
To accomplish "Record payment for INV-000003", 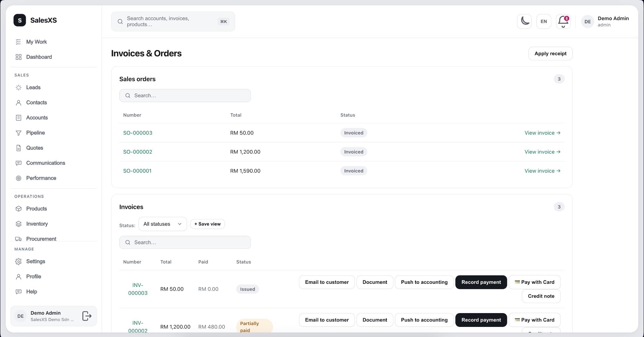I will 481,282.
